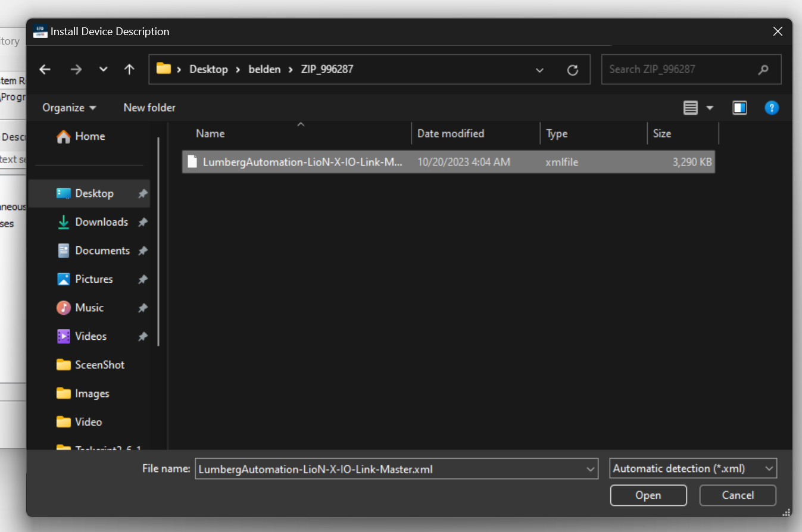Click the Open button
The height and width of the screenshot is (532, 802).
pos(648,495)
